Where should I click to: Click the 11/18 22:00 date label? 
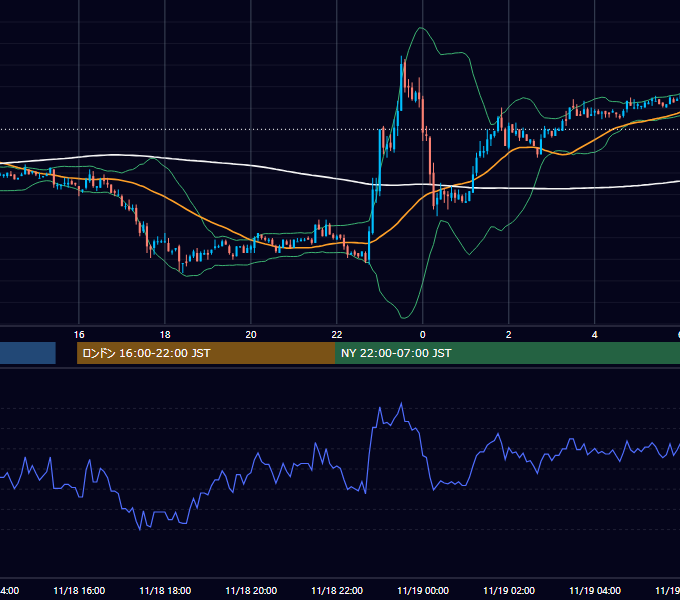click(337, 590)
